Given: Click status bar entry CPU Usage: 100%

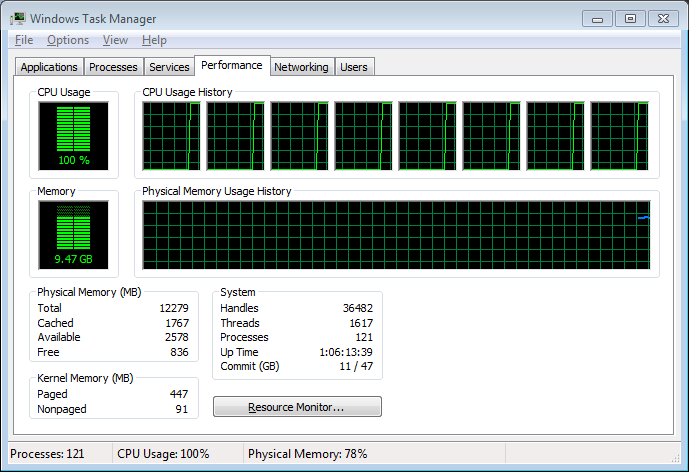Looking at the screenshot, I should pyautogui.click(x=163, y=454).
